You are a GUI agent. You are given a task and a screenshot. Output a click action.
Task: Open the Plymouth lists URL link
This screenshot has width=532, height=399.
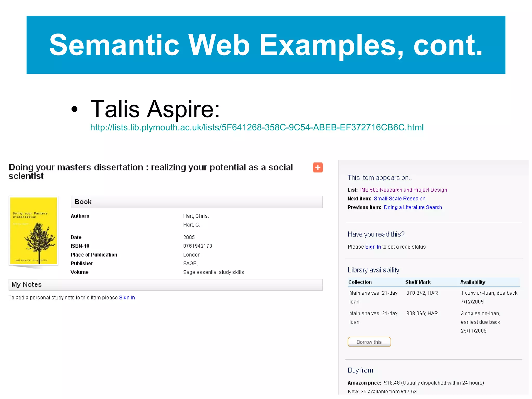point(257,127)
